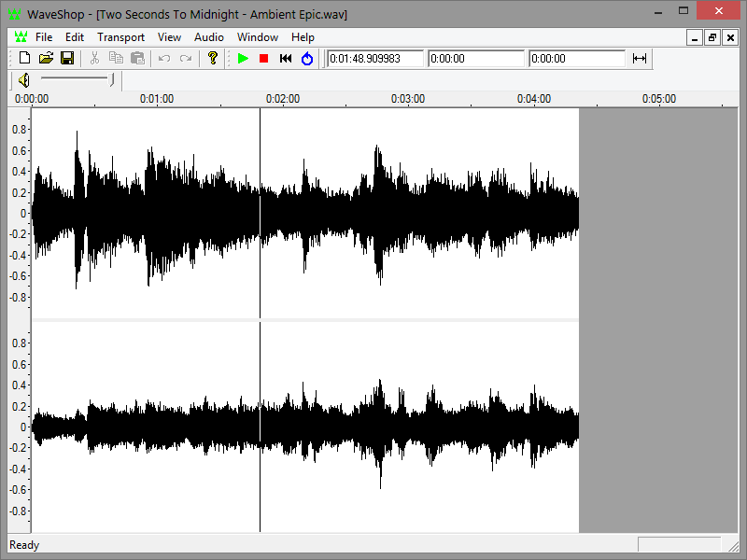Stop playback with the red square
Image resolution: width=747 pixels, height=560 pixels.
point(264,59)
